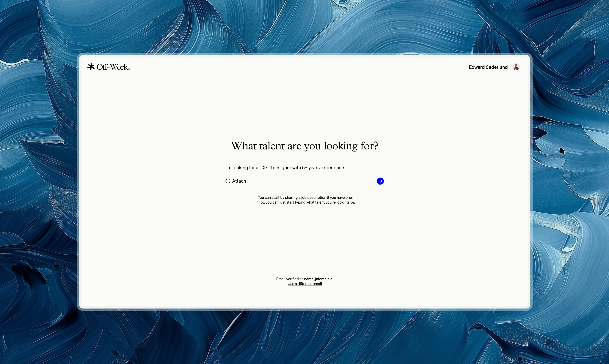The width and height of the screenshot is (609, 364).
Task: Click the asterisk logo icon
Action: tap(91, 67)
